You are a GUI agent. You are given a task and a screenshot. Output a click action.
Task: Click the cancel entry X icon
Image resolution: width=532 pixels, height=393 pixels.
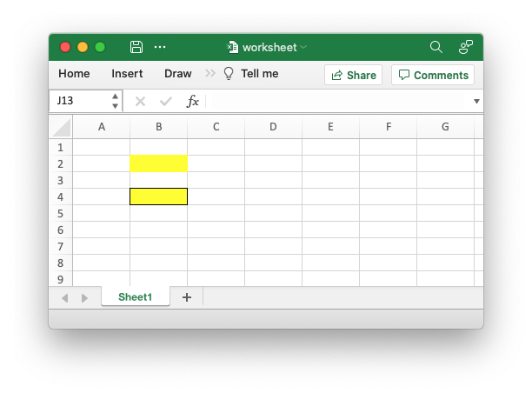tap(140, 101)
